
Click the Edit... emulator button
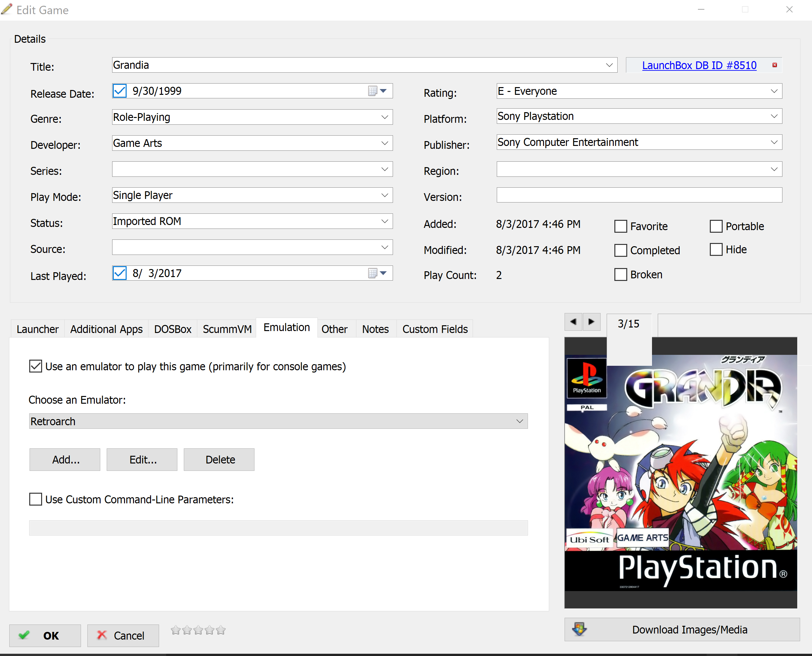coord(142,460)
